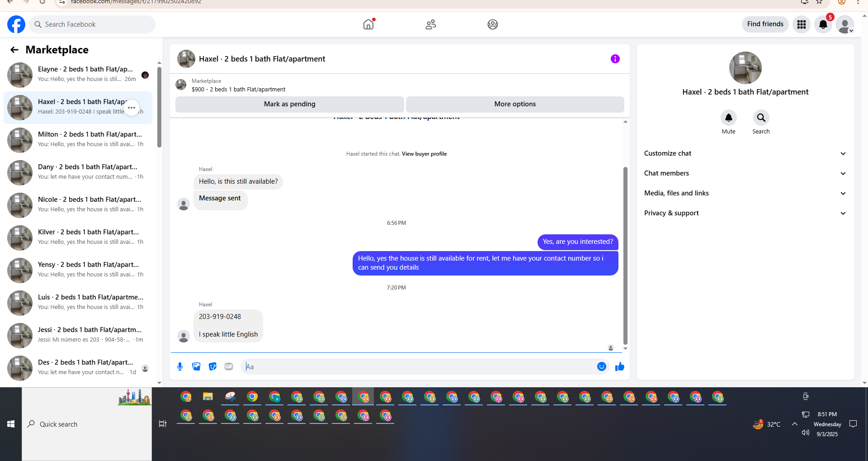
Task: Open Milton conversation in the list
Action: (78, 140)
